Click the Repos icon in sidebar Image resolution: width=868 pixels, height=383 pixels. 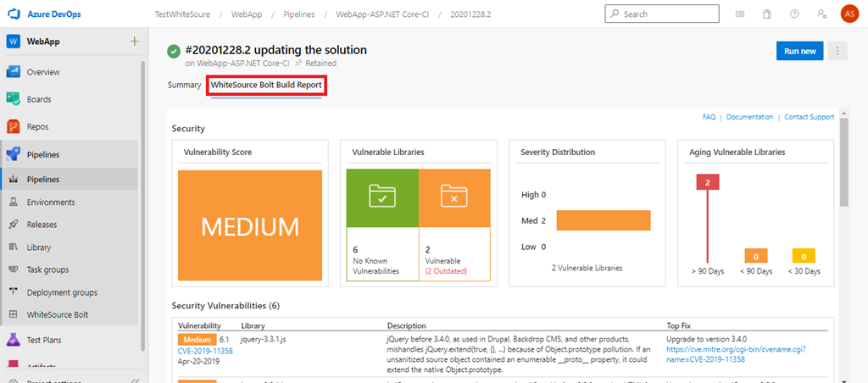[14, 126]
